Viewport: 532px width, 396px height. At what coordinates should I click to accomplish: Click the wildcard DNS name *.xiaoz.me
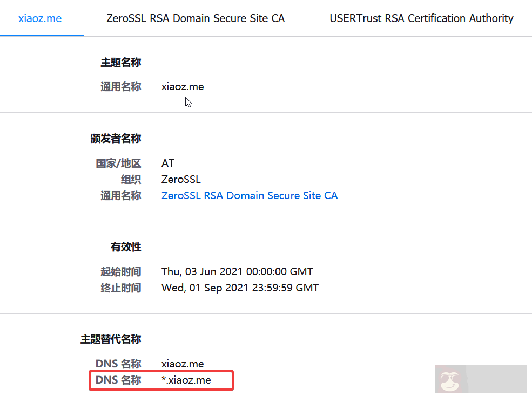186,380
